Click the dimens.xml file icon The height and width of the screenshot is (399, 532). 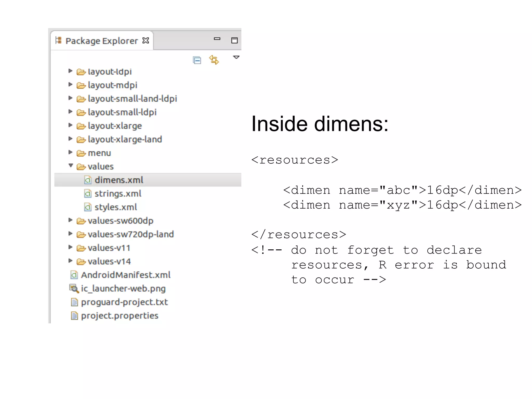[x=88, y=180]
